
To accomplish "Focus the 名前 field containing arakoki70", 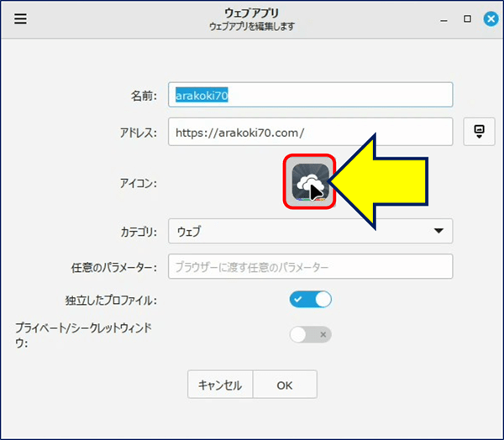I will pyautogui.click(x=311, y=95).
